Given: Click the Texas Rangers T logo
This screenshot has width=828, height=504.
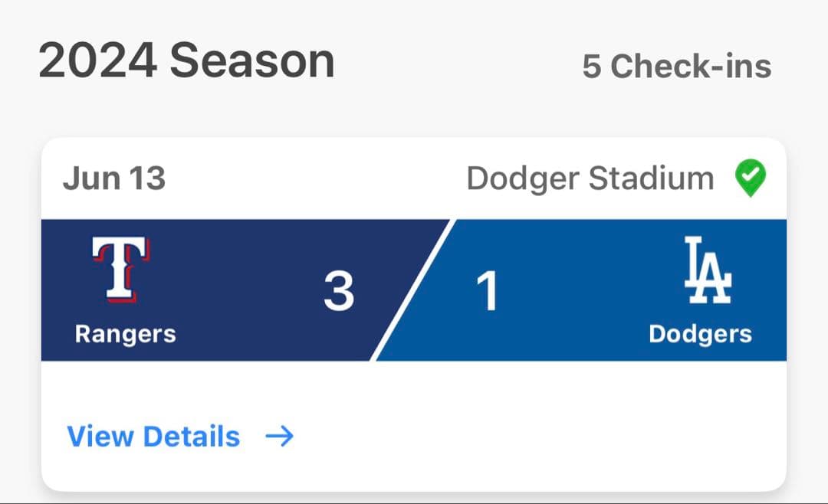Looking at the screenshot, I should coord(120,269).
